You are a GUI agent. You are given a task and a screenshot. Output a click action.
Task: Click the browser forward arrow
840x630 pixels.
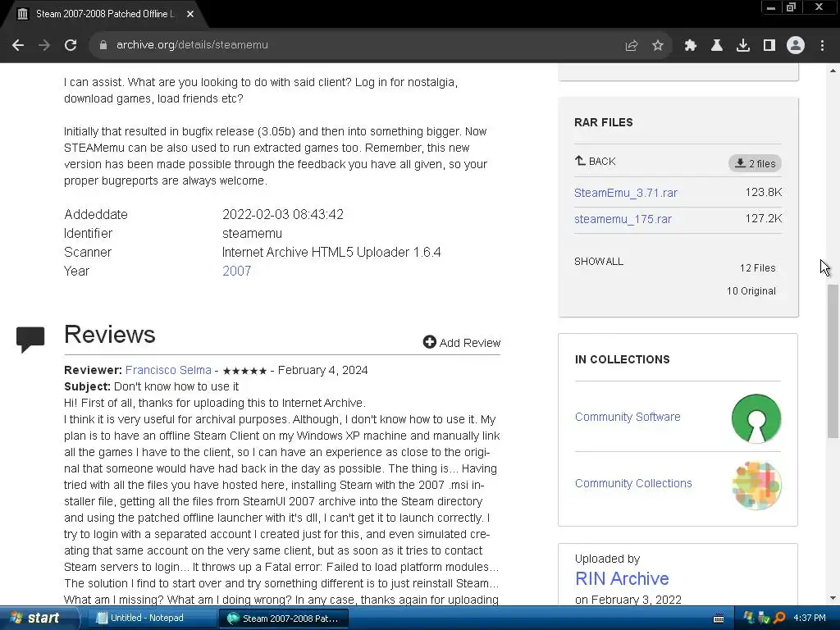[44, 45]
